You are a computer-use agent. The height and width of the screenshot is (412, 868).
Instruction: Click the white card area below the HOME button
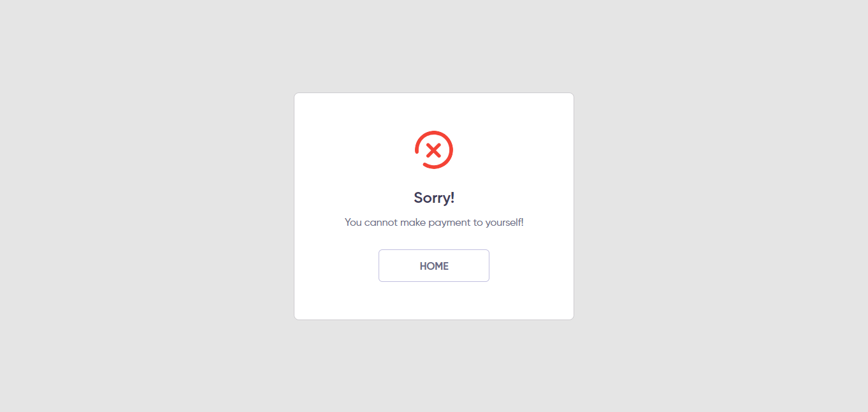click(434, 300)
